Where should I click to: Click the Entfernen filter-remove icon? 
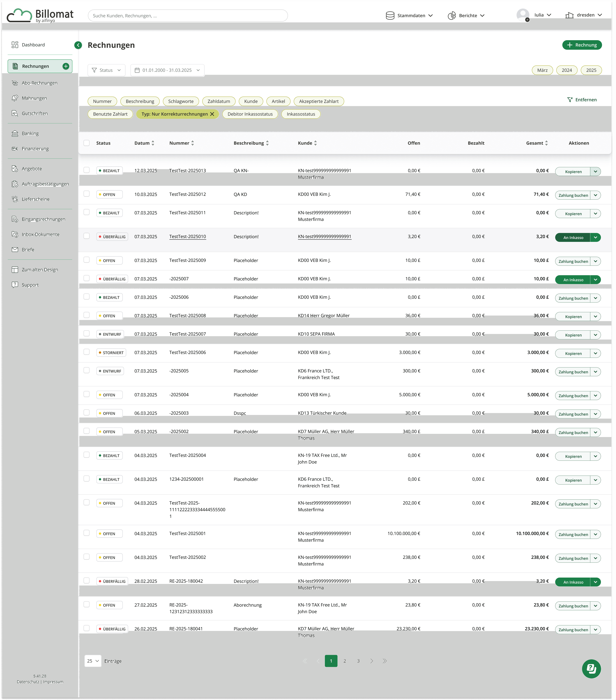click(x=570, y=100)
